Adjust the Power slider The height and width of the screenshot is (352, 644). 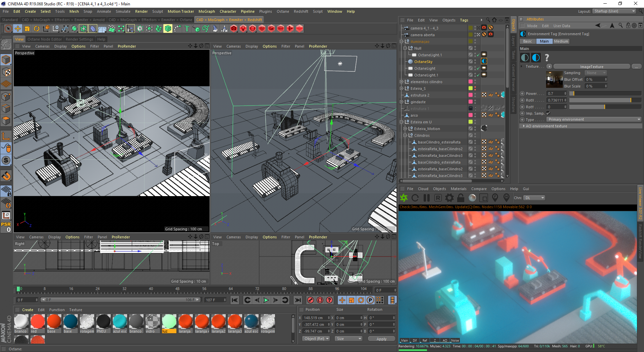coord(605,94)
